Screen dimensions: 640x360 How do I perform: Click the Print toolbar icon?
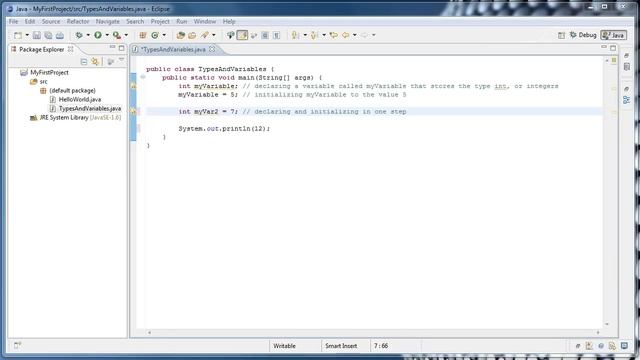tap(60, 35)
